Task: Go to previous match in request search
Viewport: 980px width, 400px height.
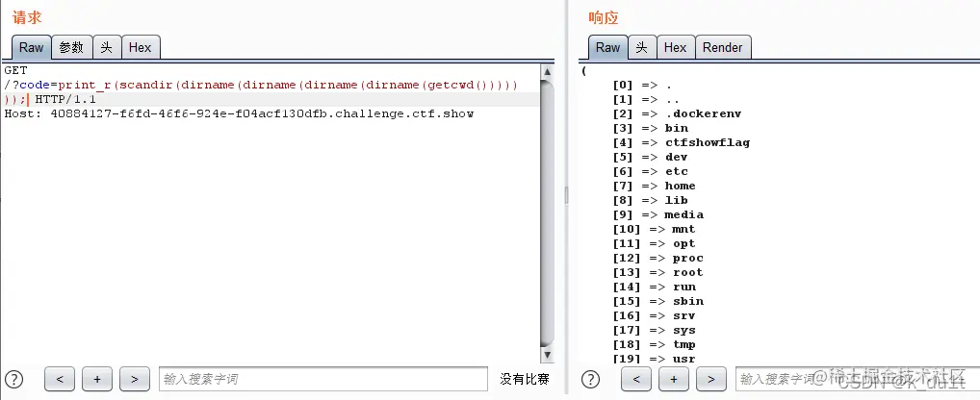Action: click(60, 379)
